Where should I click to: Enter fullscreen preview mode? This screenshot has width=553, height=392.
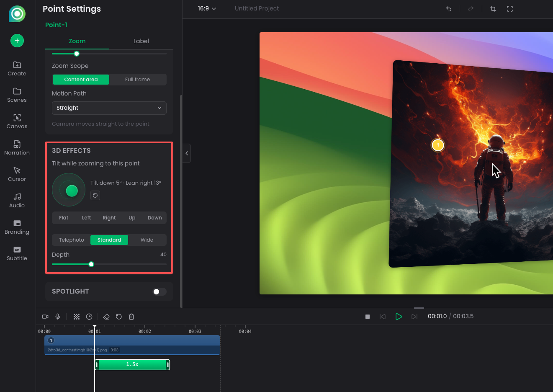[510, 9]
